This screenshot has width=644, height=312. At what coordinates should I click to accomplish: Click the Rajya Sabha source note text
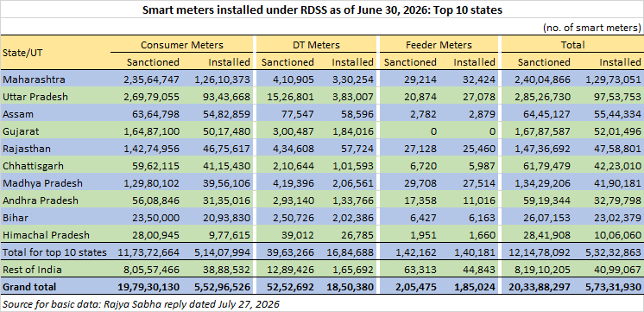pos(142,304)
